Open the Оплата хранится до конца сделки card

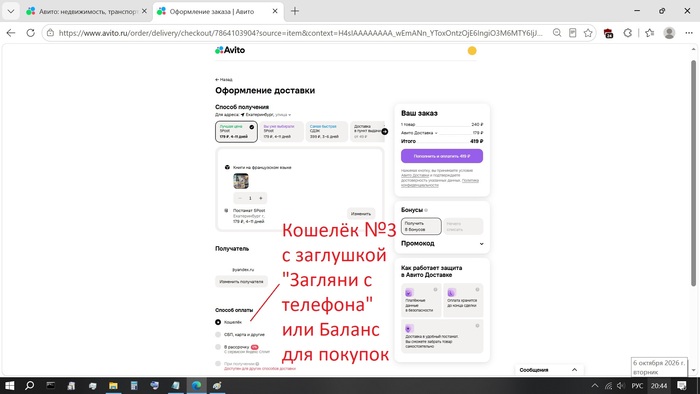463,300
